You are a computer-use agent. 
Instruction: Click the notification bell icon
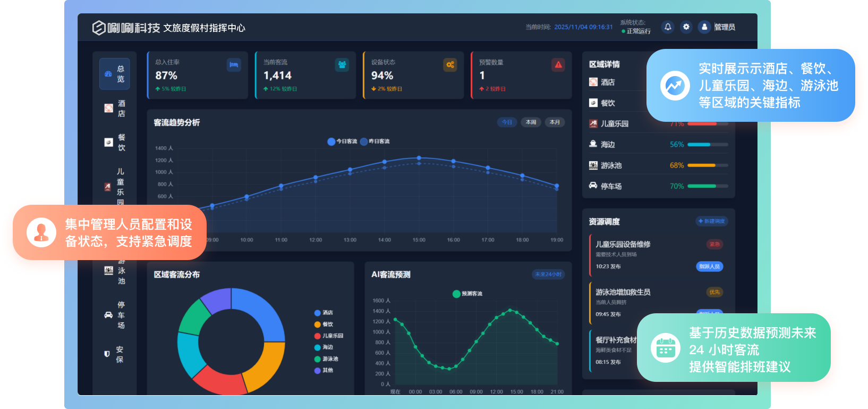668,27
